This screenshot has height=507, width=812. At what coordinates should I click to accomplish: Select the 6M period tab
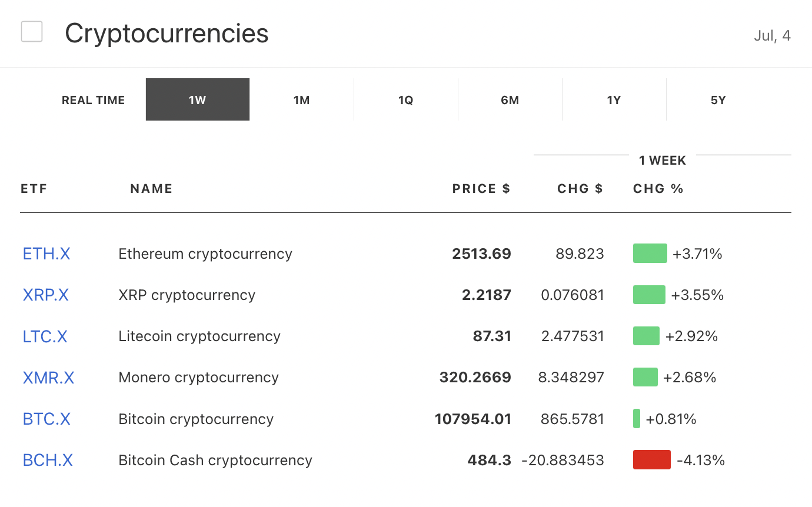510,100
